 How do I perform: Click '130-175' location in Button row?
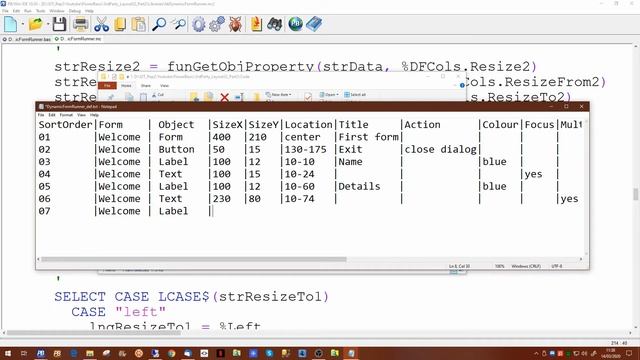pyautogui.click(x=306, y=149)
